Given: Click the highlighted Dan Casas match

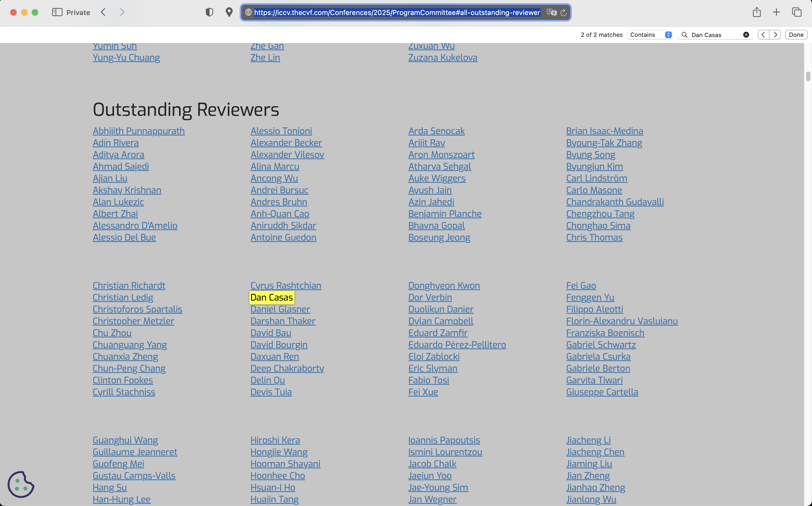Looking at the screenshot, I should point(272,298).
